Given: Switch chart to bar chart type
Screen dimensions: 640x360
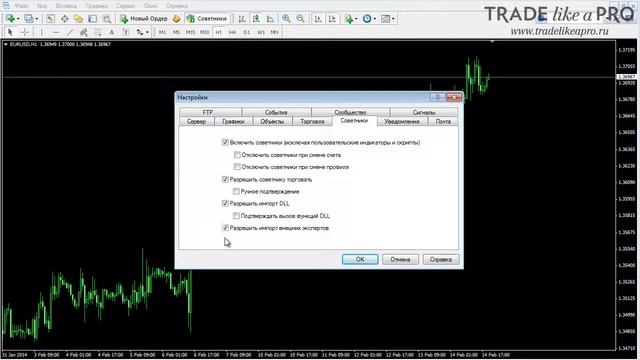Looking at the screenshot, I should coord(242,19).
